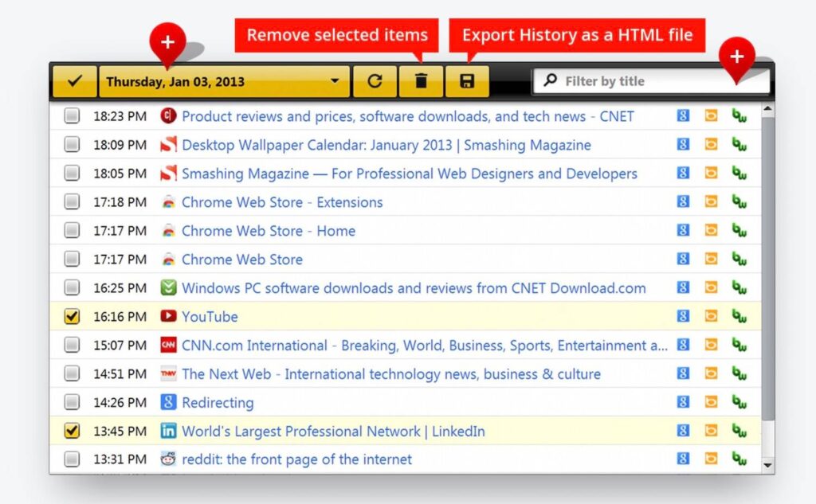Screen dimensions: 816x504
Task: Open reddit: the front page link
Action: pyautogui.click(x=296, y=459)
